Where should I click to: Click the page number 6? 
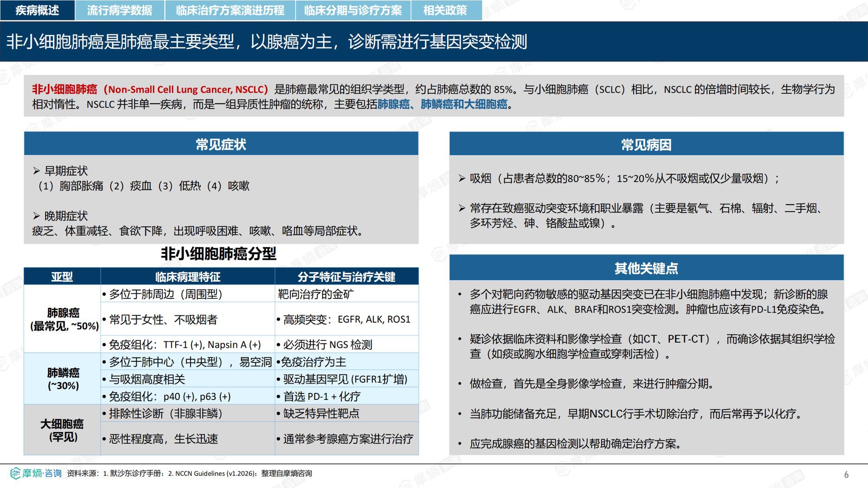pos(846,475)
